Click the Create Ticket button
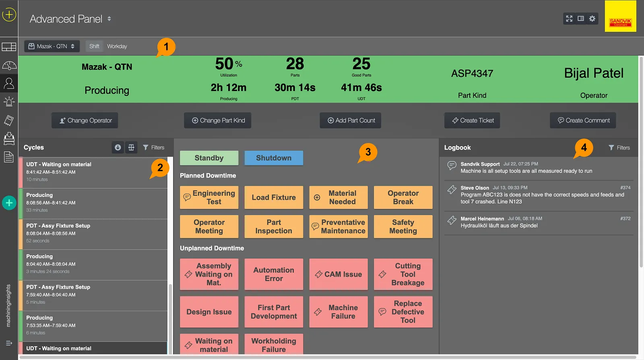Image resolution: width=644 pixels, height=360 pixels. click(x=472, y=120)
